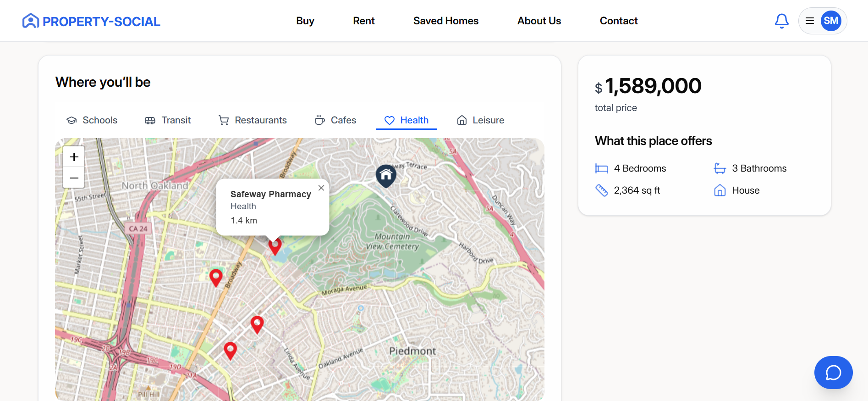
Task: Switch to the Leisure tab
Action: coord(481,120)
